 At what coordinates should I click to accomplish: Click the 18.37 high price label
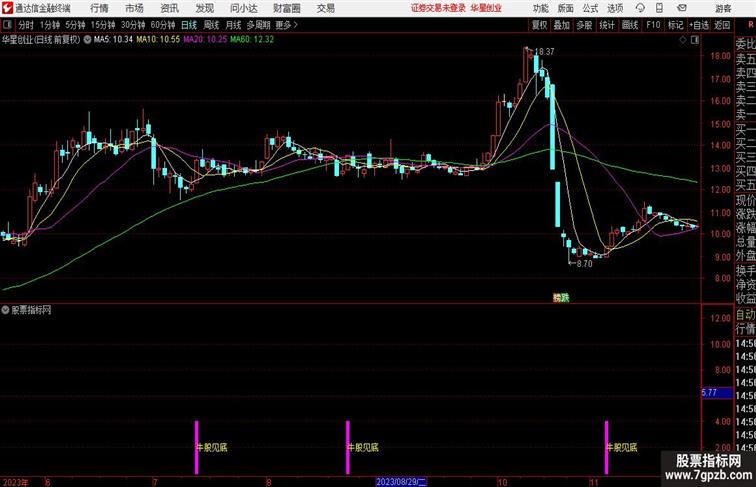[x=544, y=52]
